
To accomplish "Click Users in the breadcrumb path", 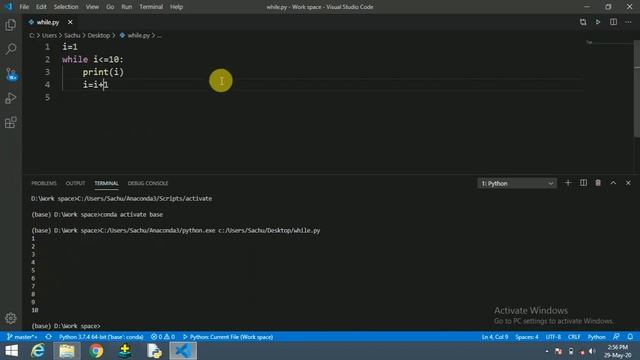I will coord(49,36).
